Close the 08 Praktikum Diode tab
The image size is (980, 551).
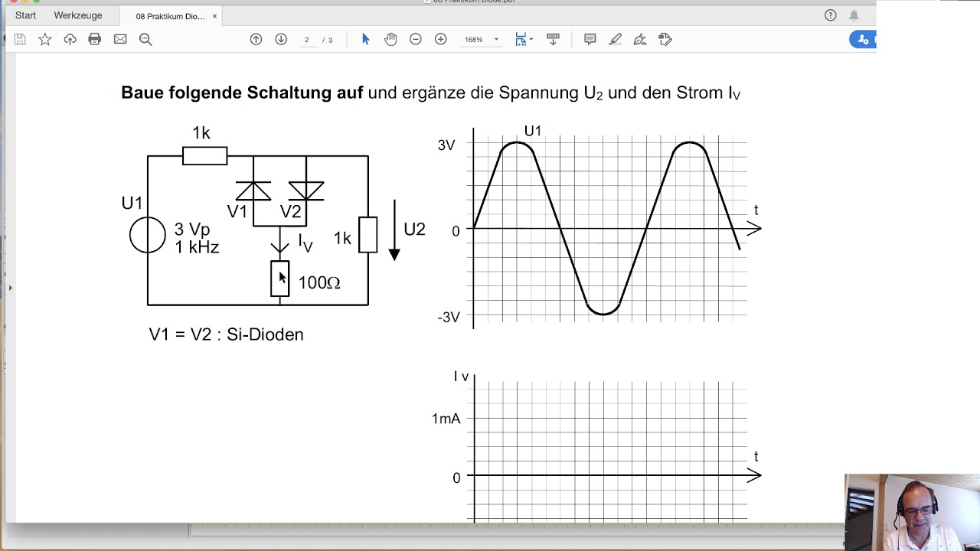pos(214,16)
